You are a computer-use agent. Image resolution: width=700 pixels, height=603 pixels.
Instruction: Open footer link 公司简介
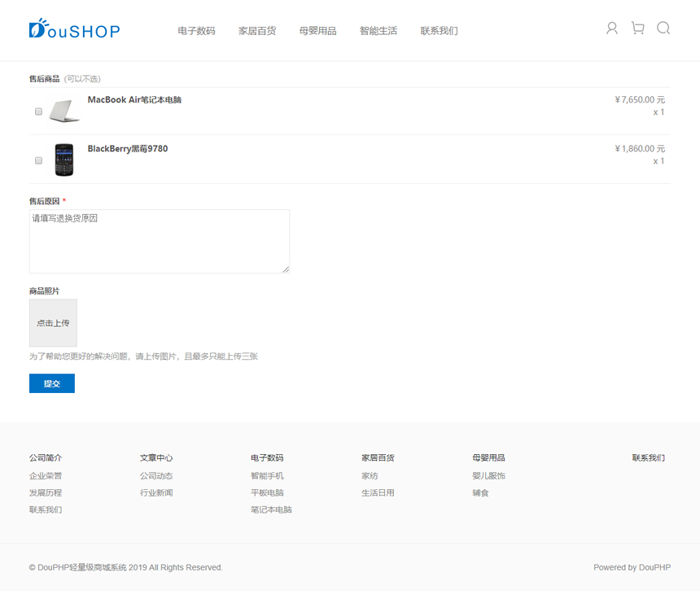click(x=46, y=458)
